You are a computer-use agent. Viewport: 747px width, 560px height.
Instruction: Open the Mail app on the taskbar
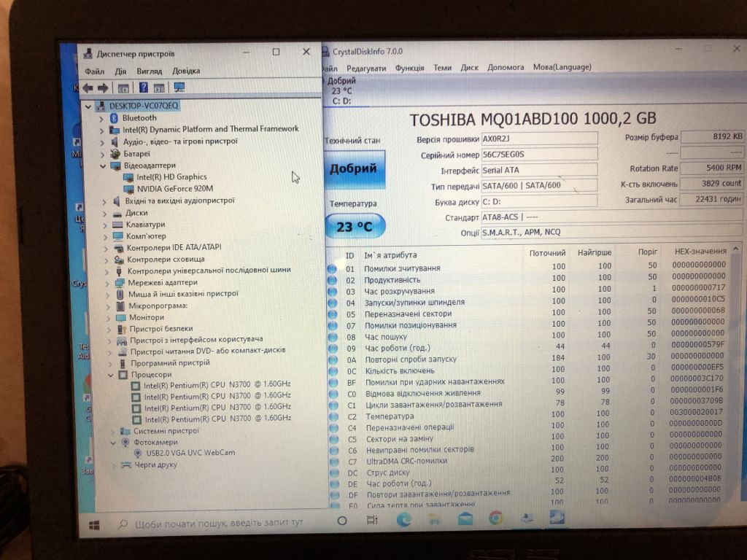pyautogui.click(x=465, y=518)
